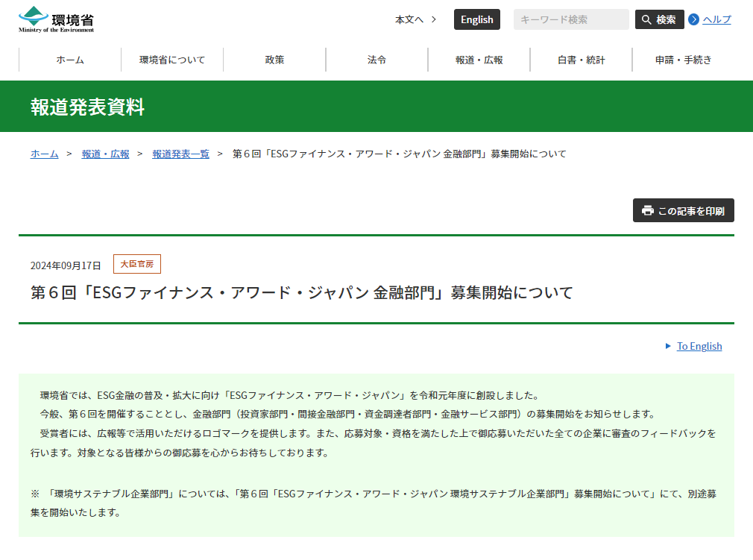Open the 申請・手続き section
Screen dimensions: 753x560
point(684,59)
